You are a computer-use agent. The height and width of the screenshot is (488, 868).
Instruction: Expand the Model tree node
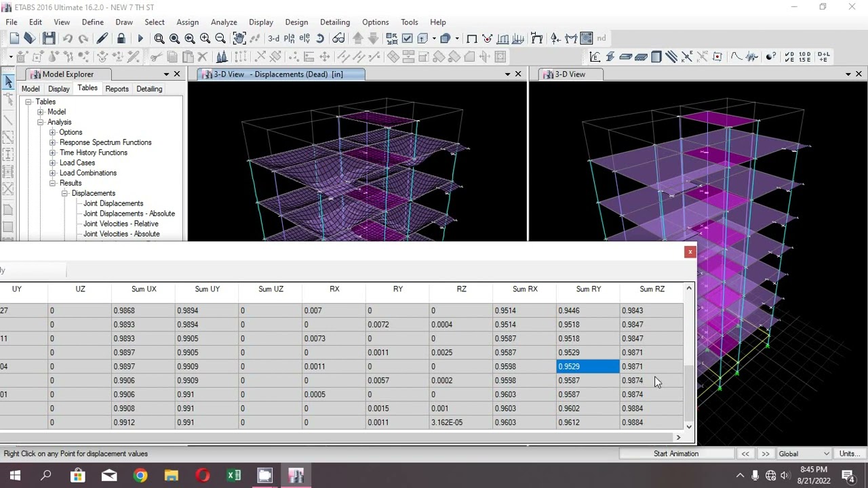click(x=41, y=112)
